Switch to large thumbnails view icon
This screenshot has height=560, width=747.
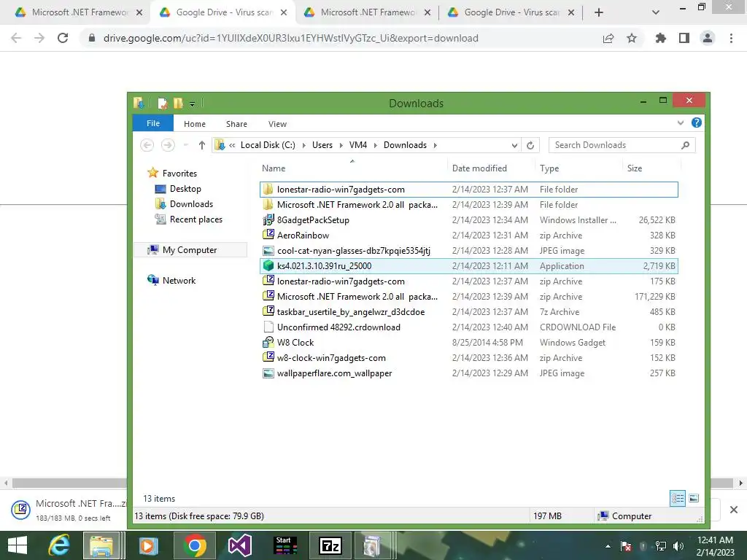(x=694, y=498)
